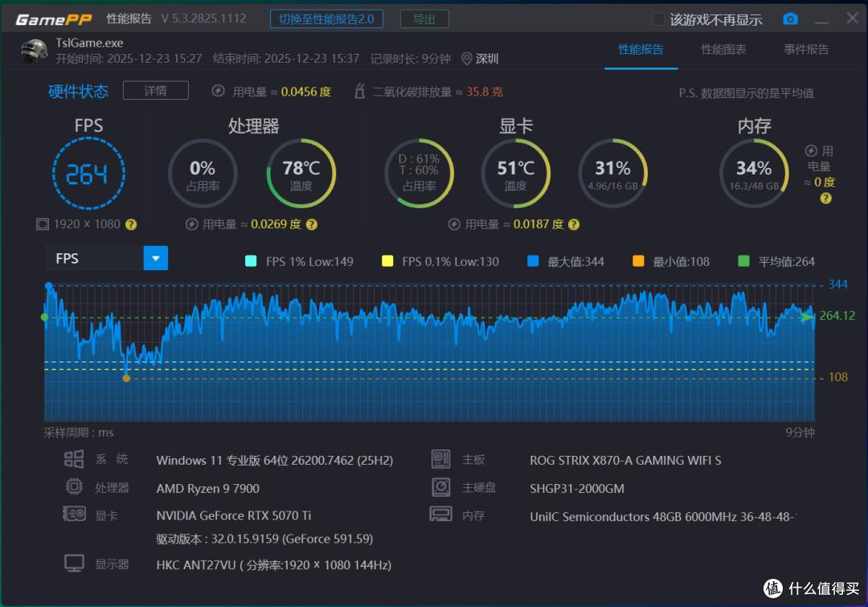Click the processor 0% usage gauge
The height and width of the screenshot is (607, 868).
pyautogui.click(x=203, y=174)
